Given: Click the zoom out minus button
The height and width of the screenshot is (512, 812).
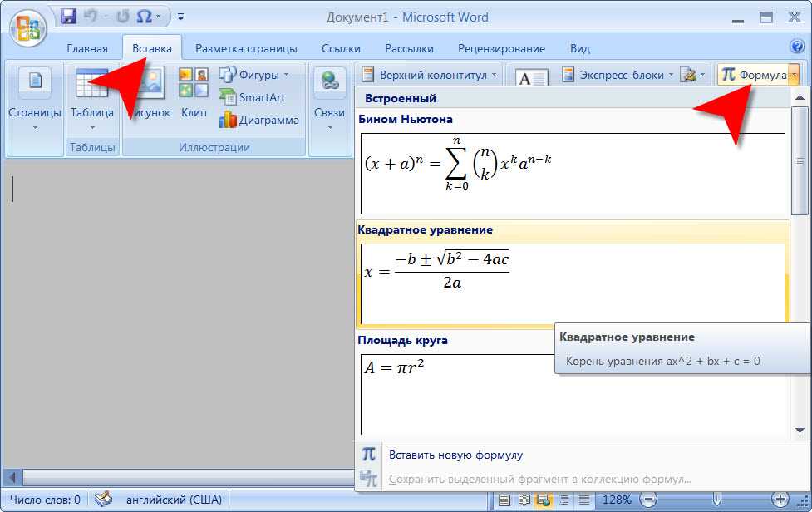Looking at the screenshot, I should [647, 500].
